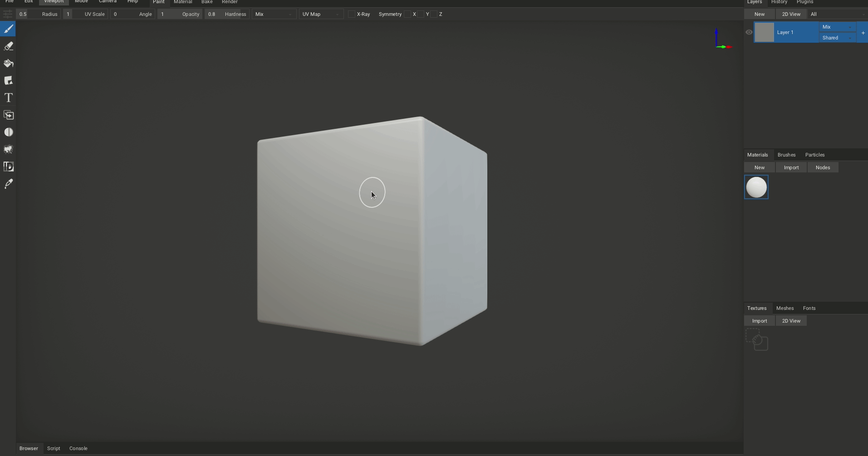
Task: Toggle Symmetry Y checkbox
Action: coord(421,14)
